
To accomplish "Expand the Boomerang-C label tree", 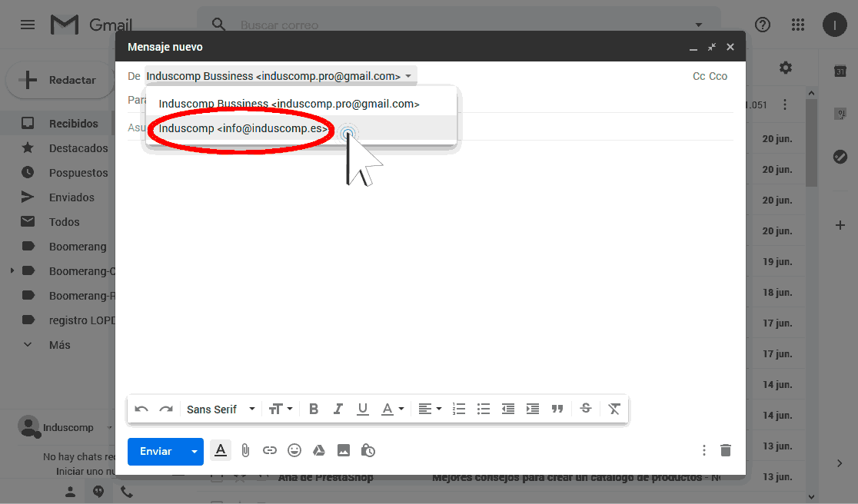I will [12, 270].
